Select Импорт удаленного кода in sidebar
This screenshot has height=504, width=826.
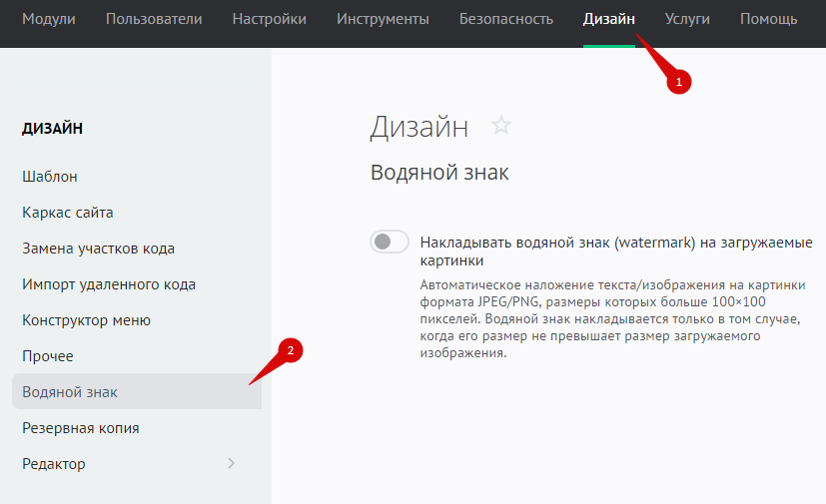(x=109, y=284)
